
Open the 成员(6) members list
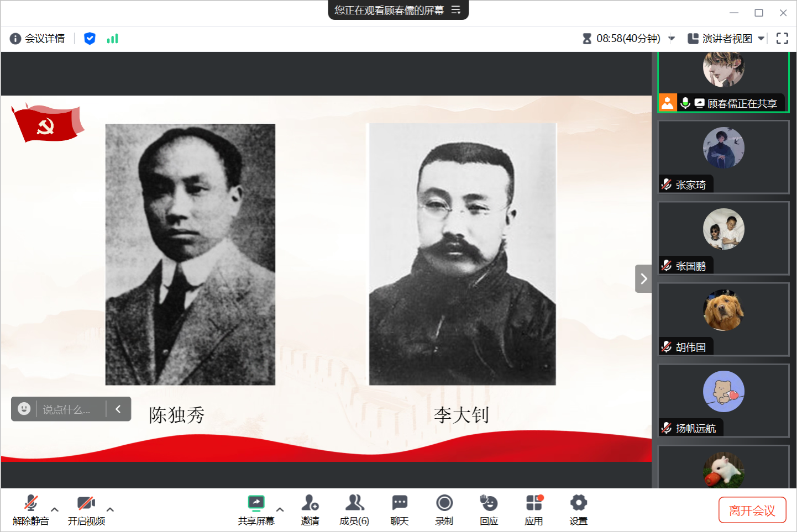click(354, 509)
